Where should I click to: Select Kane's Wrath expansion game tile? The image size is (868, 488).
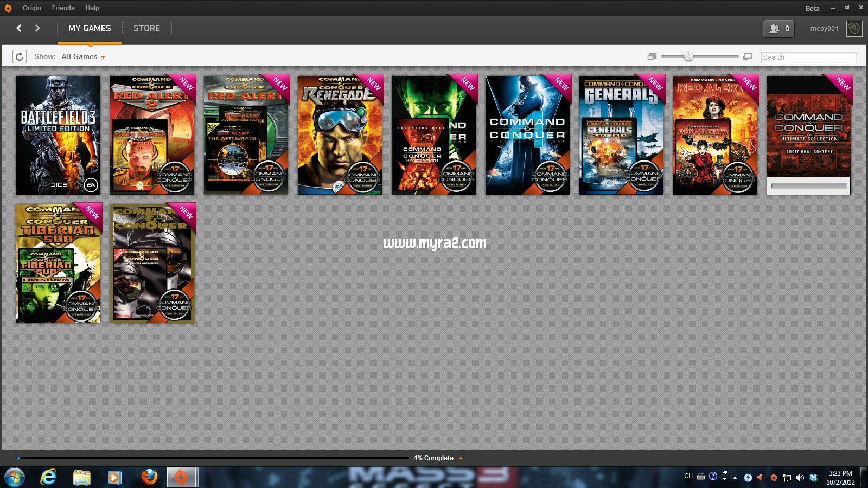click(433, 135)
